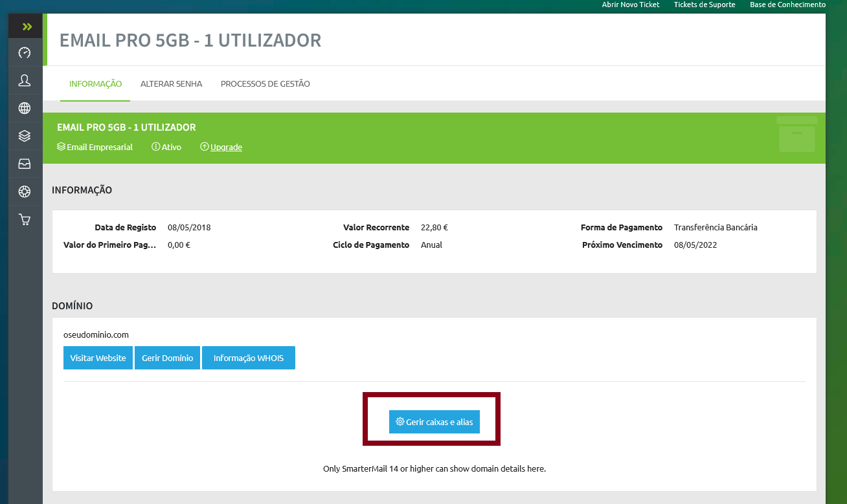
Task: Open the Processos de Gestão tab
Action: 265,83
